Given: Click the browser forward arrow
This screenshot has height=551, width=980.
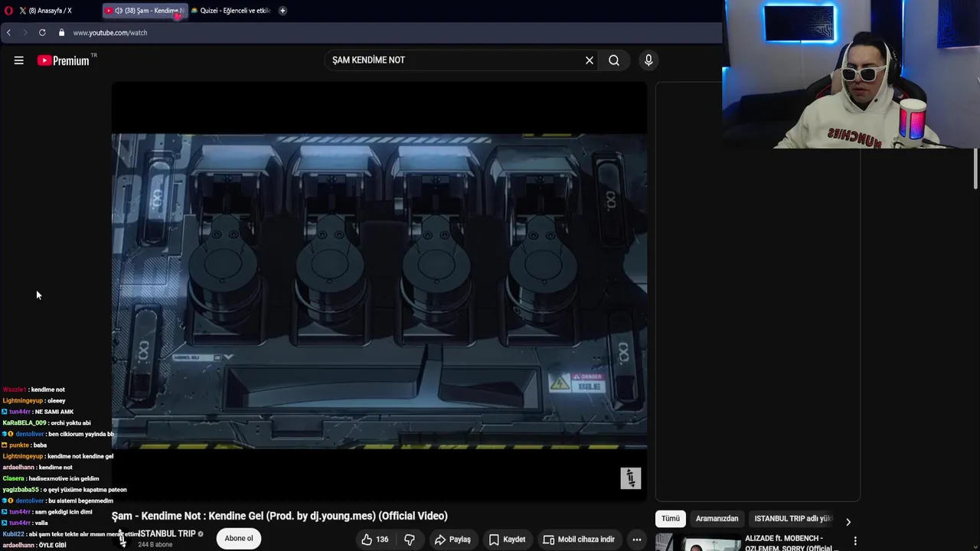Looking at the screenshot, I should click(x=24, y=32).
